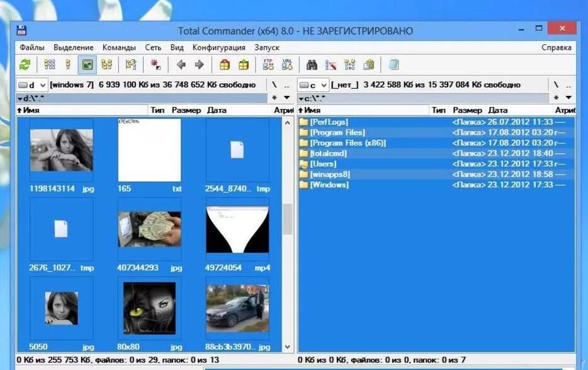Click the floppy disk title bar icon
The width and height of the screenshot is (588, 370).
point(21,30)
